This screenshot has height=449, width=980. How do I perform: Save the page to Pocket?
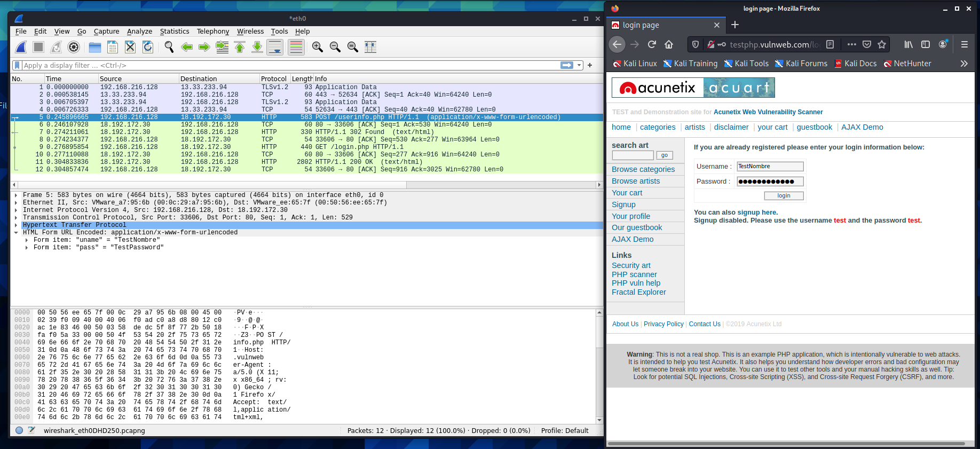click(x=867, y=44)
